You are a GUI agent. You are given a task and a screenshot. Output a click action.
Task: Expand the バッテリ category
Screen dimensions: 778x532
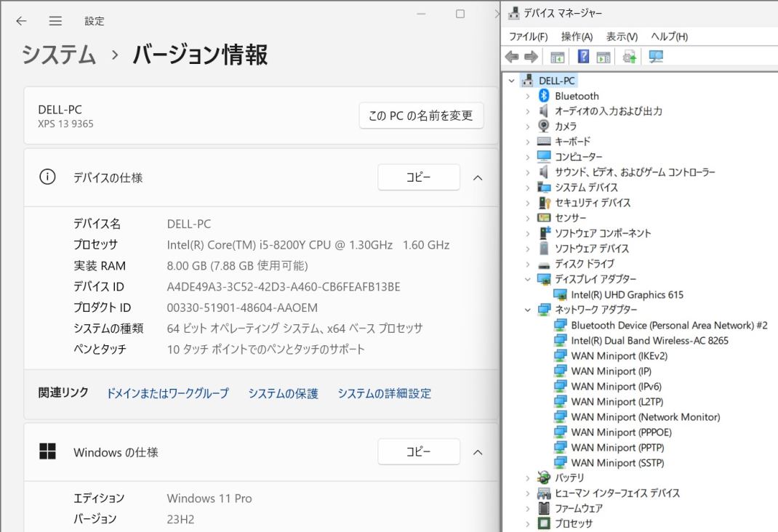click(529, 477)
